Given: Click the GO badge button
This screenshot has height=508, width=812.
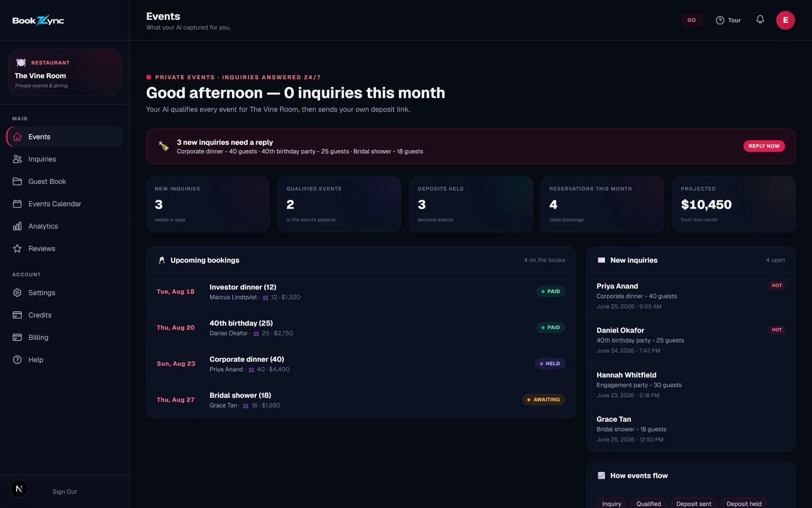Looking at the screenshot, I should click(x=692, y=20).
